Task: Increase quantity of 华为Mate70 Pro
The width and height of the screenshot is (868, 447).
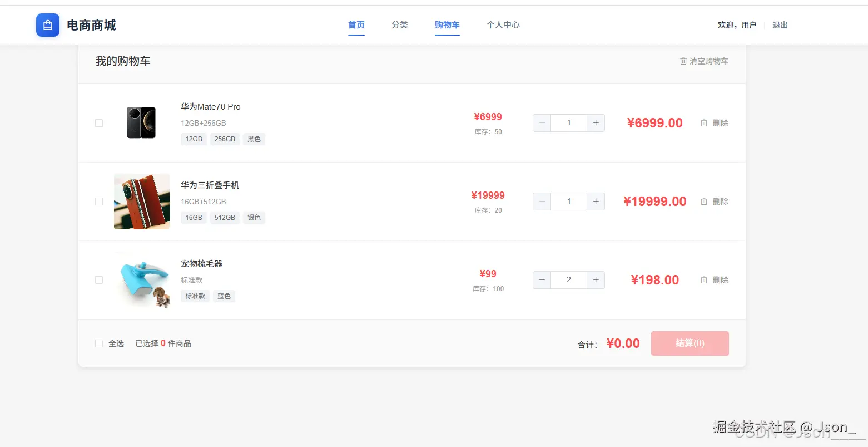Action: pyautogui.click(x=596, y=123)
